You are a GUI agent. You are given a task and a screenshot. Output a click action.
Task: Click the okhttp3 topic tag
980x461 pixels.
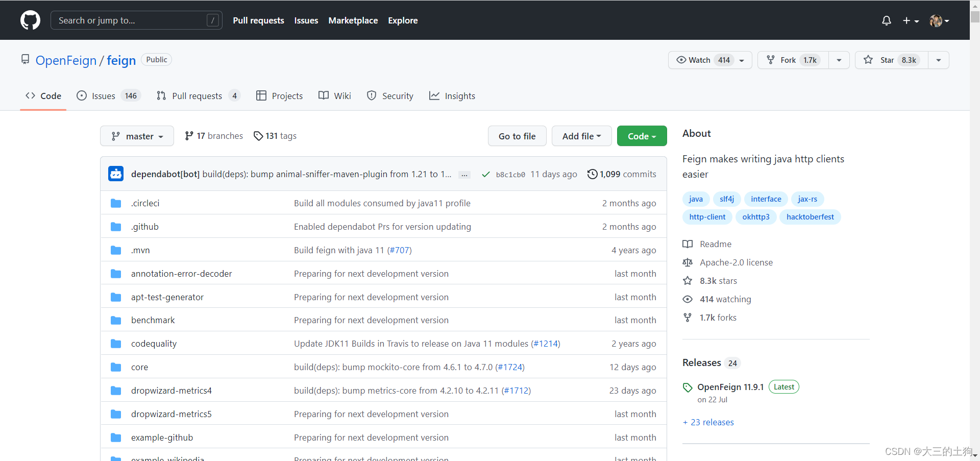coord(756,217)
